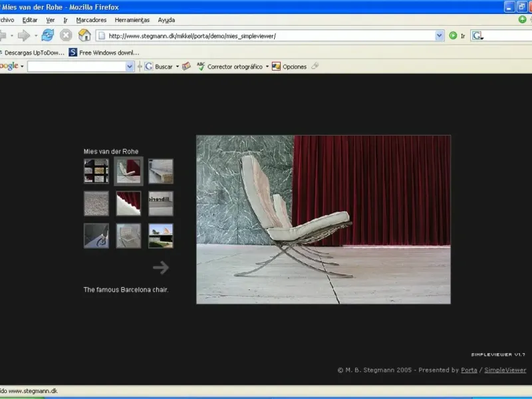The width and height of the screenshot is (532, 399).
Task: Expand the Buscar options dropdown arrow
Action: (178, 66)
